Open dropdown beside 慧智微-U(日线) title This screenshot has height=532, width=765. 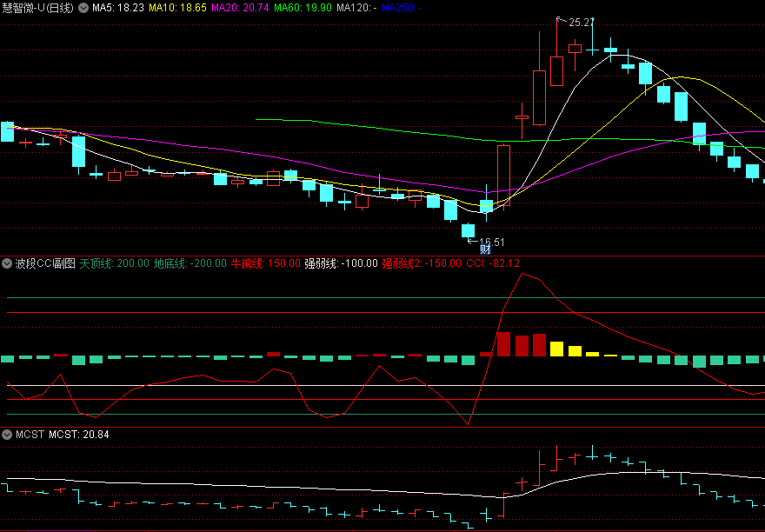click(x=83, y=8)
